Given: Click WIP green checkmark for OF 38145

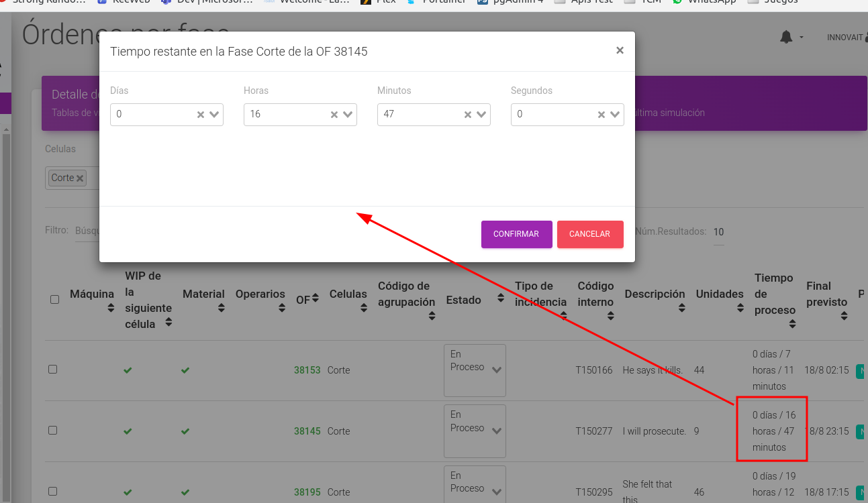Looking at the screenshot, I should (x=128, y=431).
